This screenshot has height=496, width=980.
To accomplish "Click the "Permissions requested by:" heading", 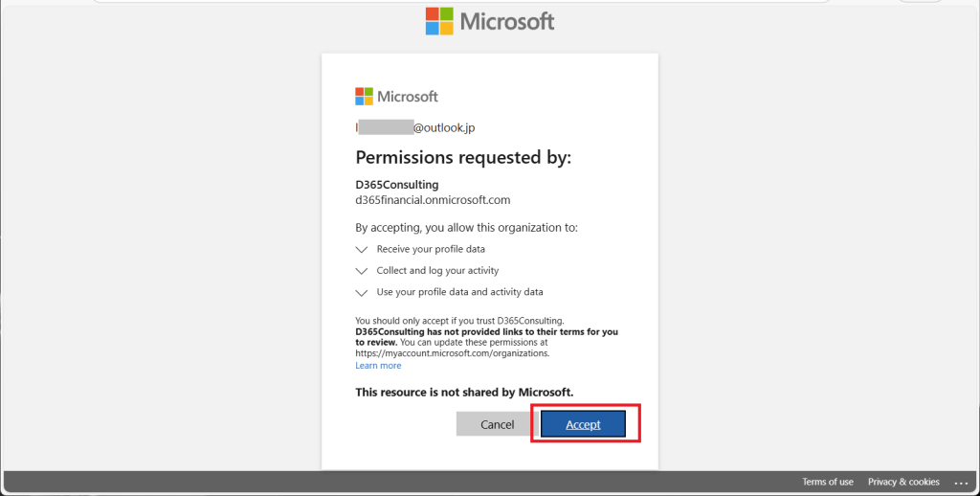I will click(x=463, y=157).
